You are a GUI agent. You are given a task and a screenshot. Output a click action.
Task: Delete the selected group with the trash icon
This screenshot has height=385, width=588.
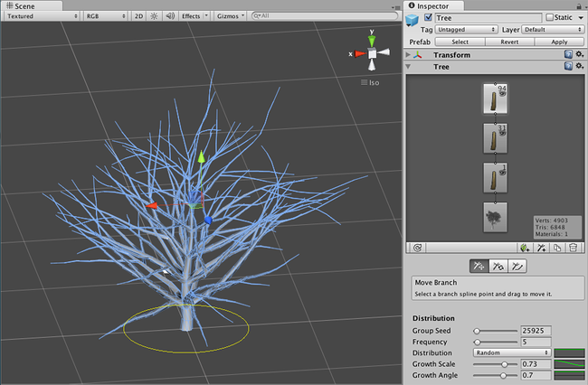(573, 247)
